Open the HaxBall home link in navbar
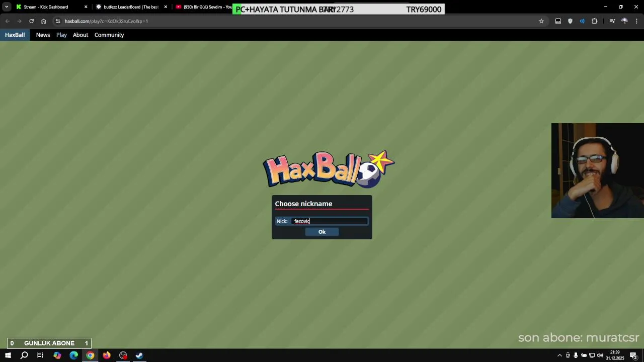Image resolution: width=644 pixels, height=362 pixels. click(15, 35)
